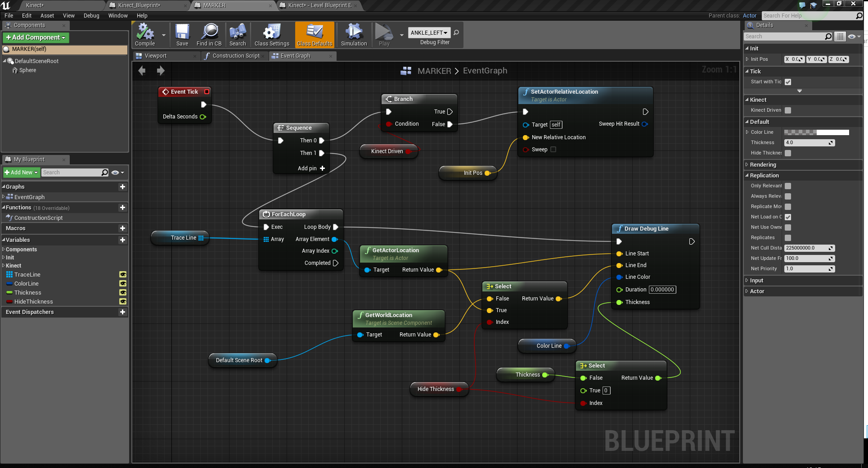Open Find in CB
Viewport: 868px width, 468px height.
(209, 35)
